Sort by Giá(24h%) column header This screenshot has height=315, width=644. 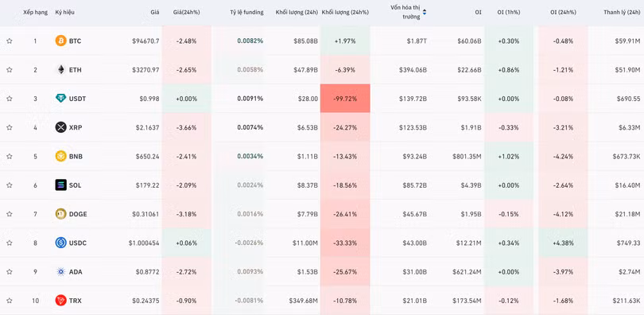tap(187, 12)
